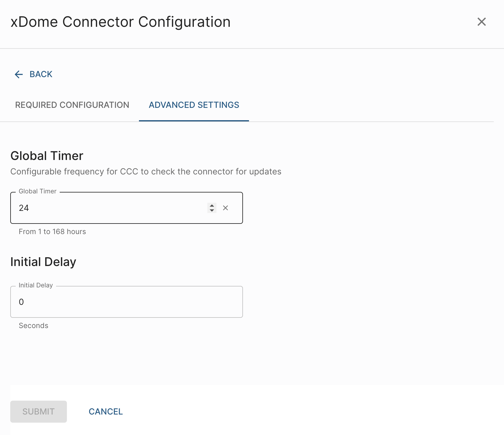Decrease Global Timer with the down arrow
The image size is (504, 435).
212,210
